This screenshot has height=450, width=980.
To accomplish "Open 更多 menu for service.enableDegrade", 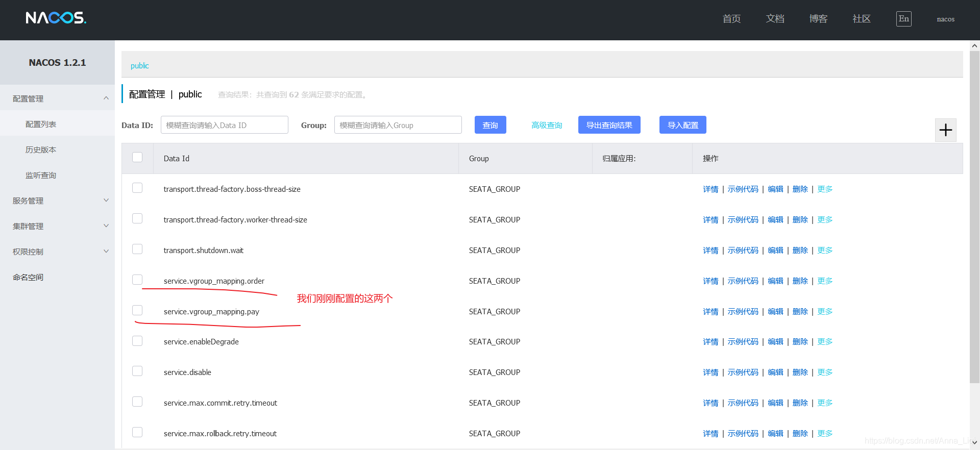I will [x=825, y=342].
